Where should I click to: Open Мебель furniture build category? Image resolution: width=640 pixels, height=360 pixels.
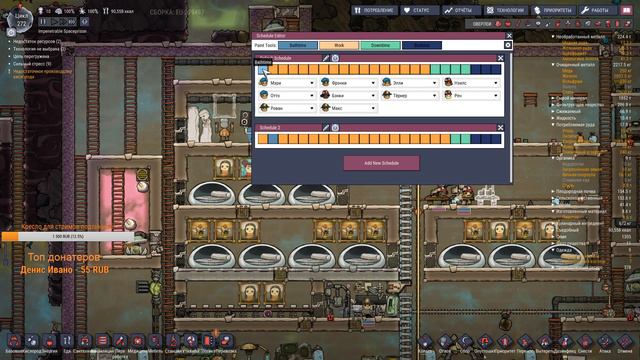(x=155, y=341)
